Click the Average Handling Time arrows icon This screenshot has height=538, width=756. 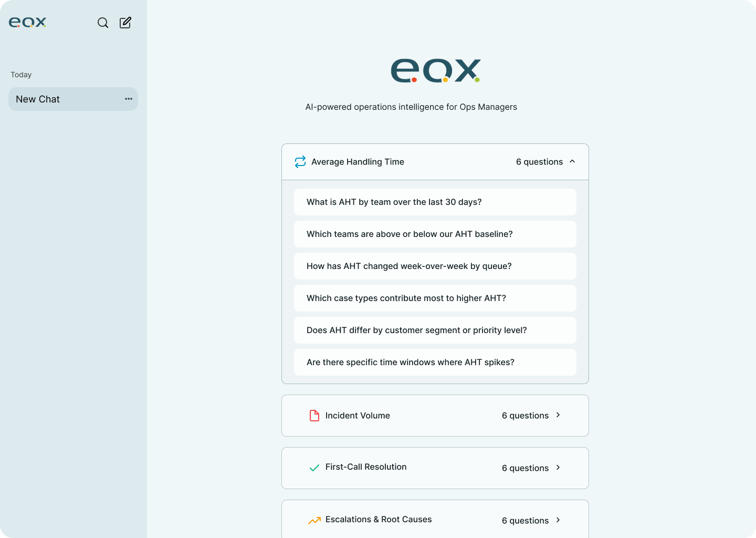300,162
